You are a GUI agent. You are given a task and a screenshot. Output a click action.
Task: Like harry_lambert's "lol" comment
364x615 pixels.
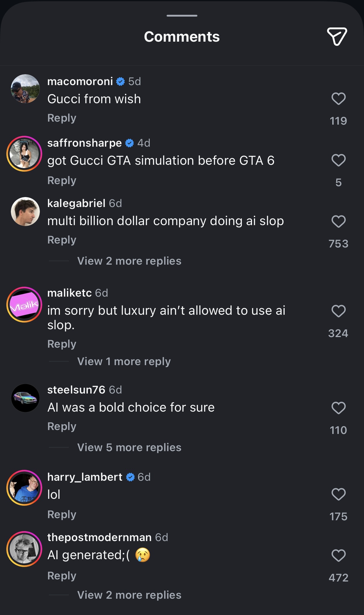[x=338, y=494]
